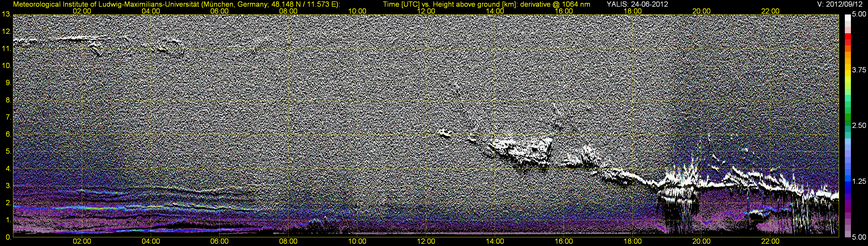
Task: Click '22:00' on the top time axis
Action: [770, 11]
